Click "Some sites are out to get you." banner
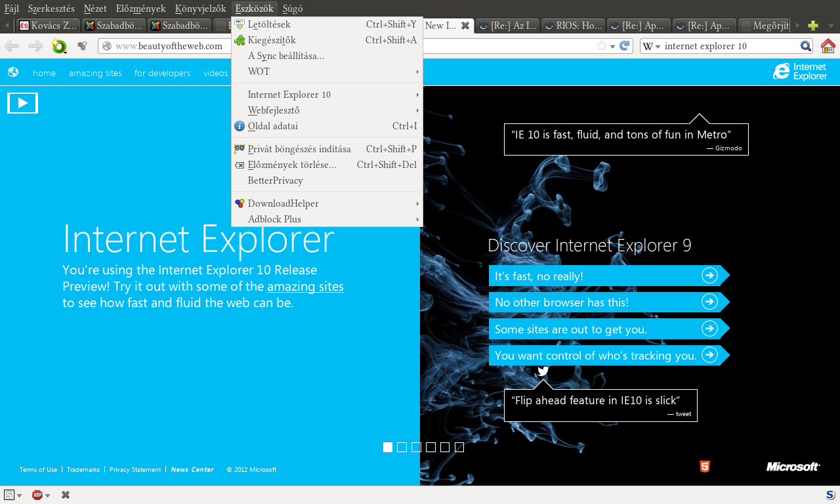 pyautogui.click(x=609, y=329)
